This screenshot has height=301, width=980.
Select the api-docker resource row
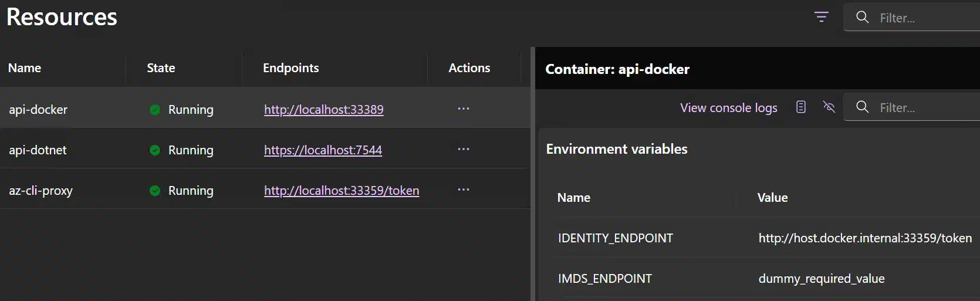click(265, 109)
